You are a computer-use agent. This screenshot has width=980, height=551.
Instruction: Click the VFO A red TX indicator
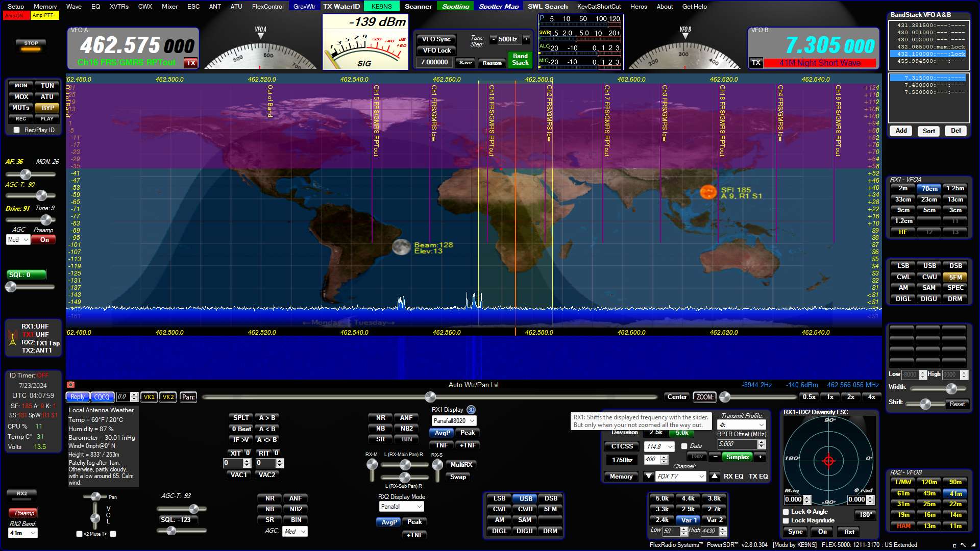pos(191,63)
